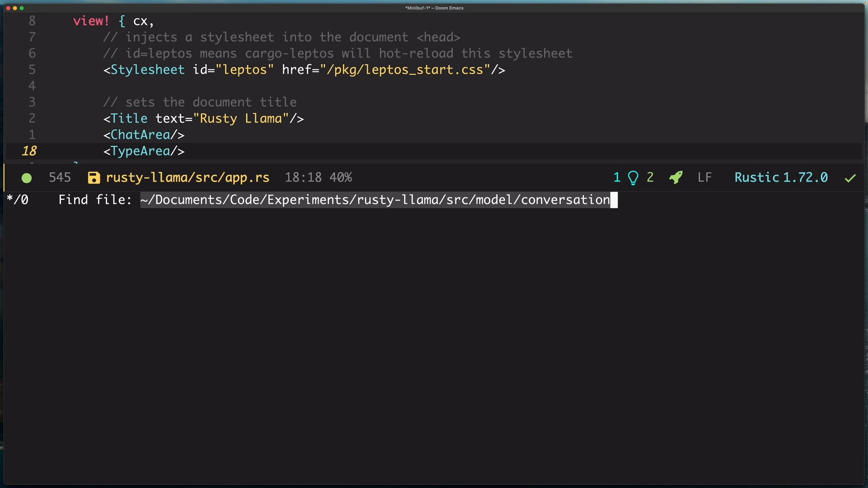868x488 pixels.
Task: Click the rusty-llama/src/app.rs buffer name
Action: [188, 178]
